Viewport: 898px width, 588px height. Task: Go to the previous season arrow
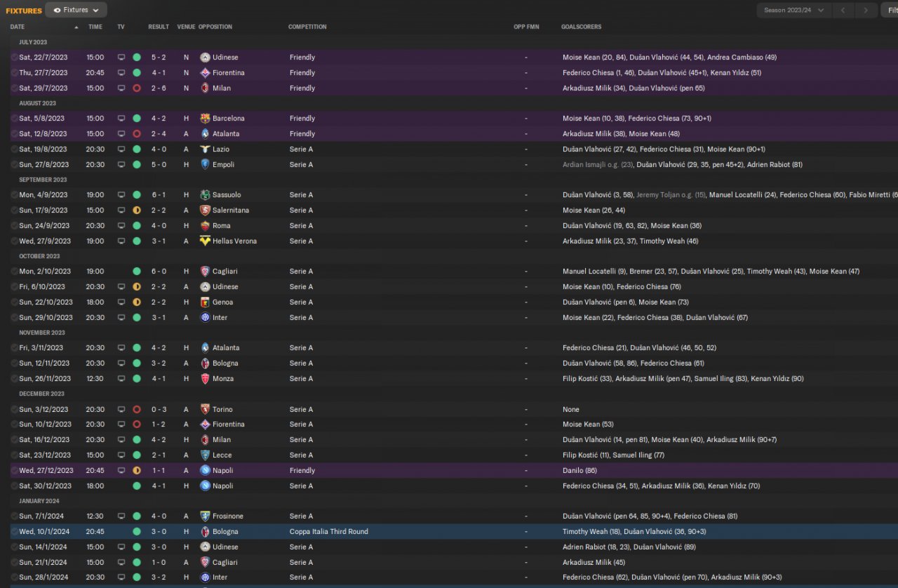pos(843,11)
